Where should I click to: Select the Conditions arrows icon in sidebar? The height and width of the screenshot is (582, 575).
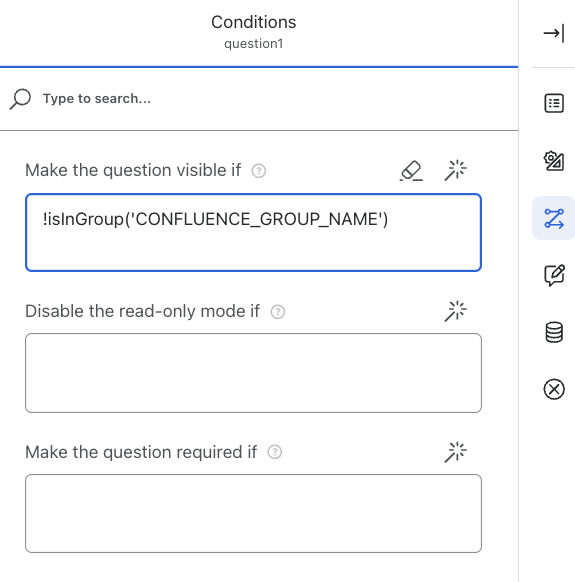(554, 218)
